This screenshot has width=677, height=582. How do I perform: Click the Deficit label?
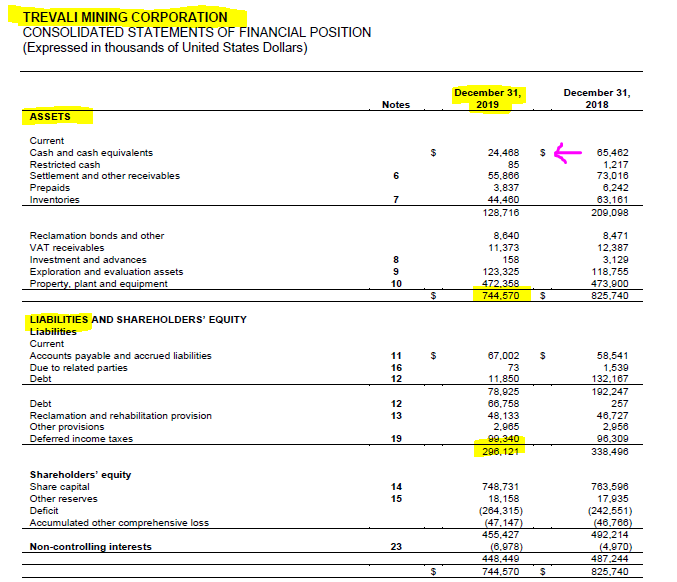coord(44,511)
